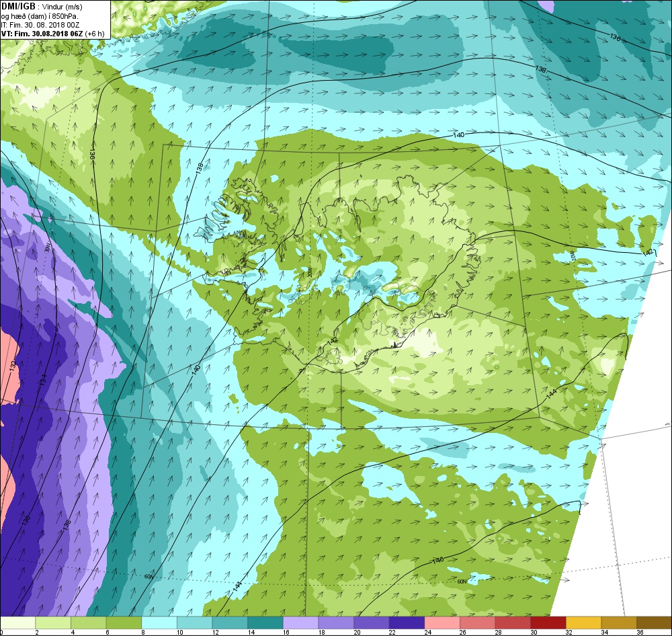Click the legend scale number 26
The height and width of the screenshot is (636, 672).
[463, 632]
